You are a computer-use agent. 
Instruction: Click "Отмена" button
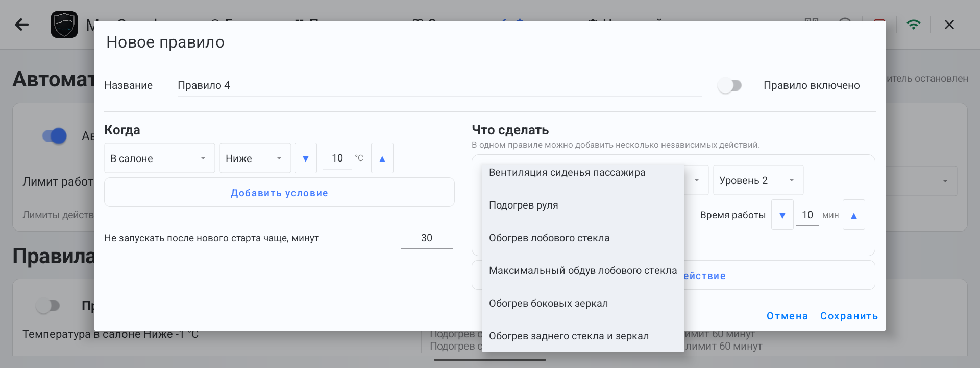[x=787, y=316]
